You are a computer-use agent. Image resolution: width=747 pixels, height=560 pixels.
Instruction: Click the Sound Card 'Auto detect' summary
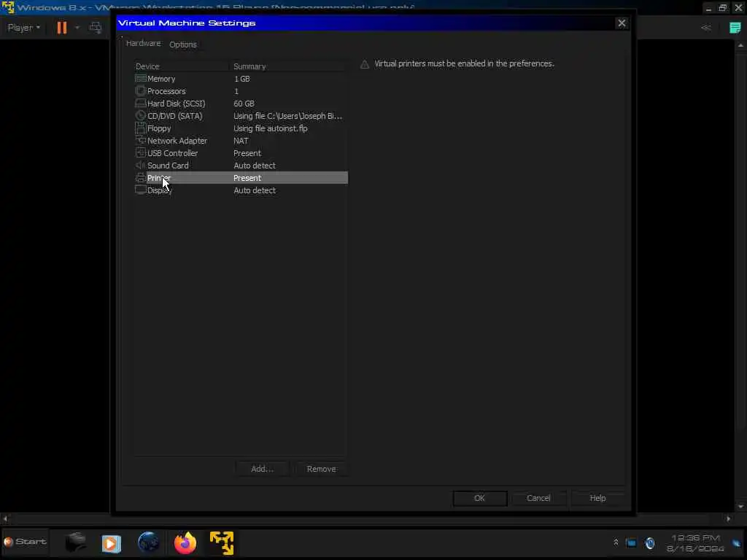tap(255, 166)
